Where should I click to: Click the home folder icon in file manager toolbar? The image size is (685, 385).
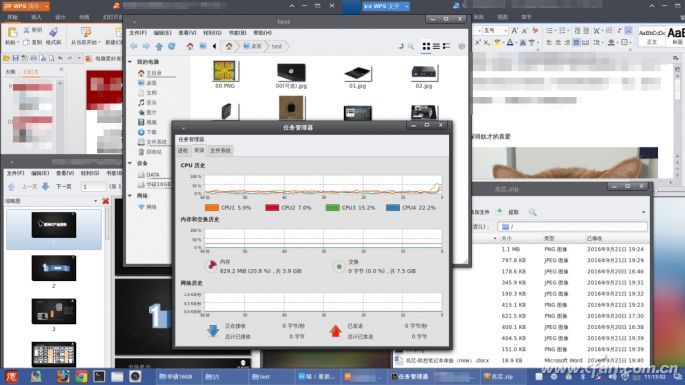click(190, 46)
